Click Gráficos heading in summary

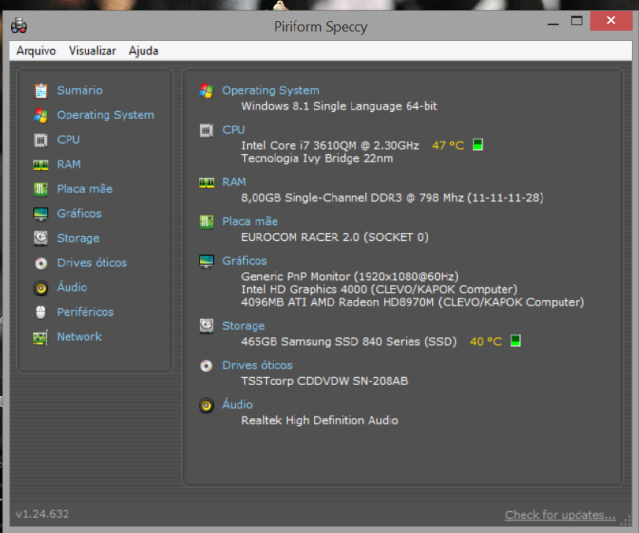tap(245, 261)
